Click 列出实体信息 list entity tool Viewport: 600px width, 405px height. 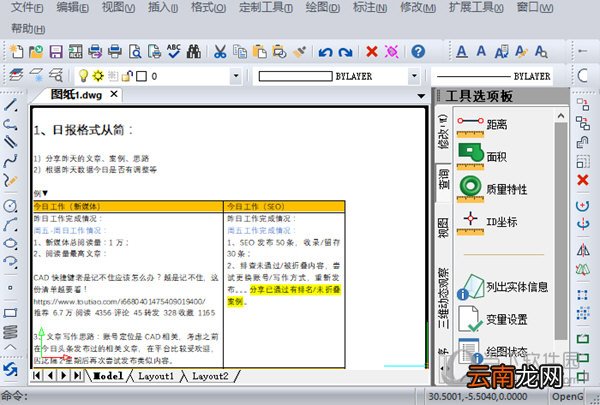502,287
